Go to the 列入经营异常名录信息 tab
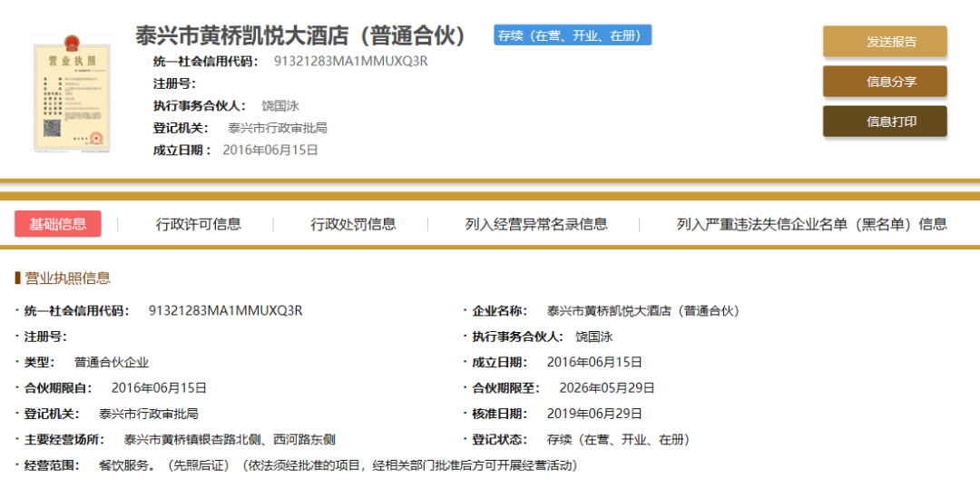This screenshot has height=498, width=980. click(536, 224)
